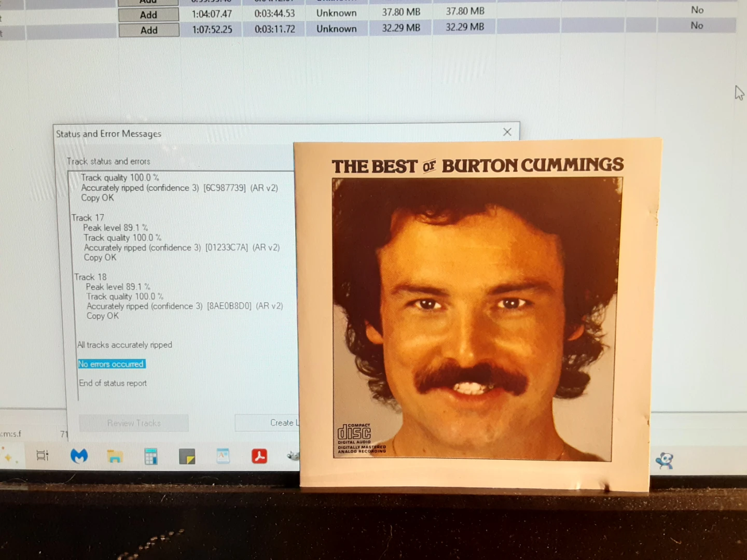Open the Sticky Notes taskbar icon
747x560 pixels.
(187, 456)
